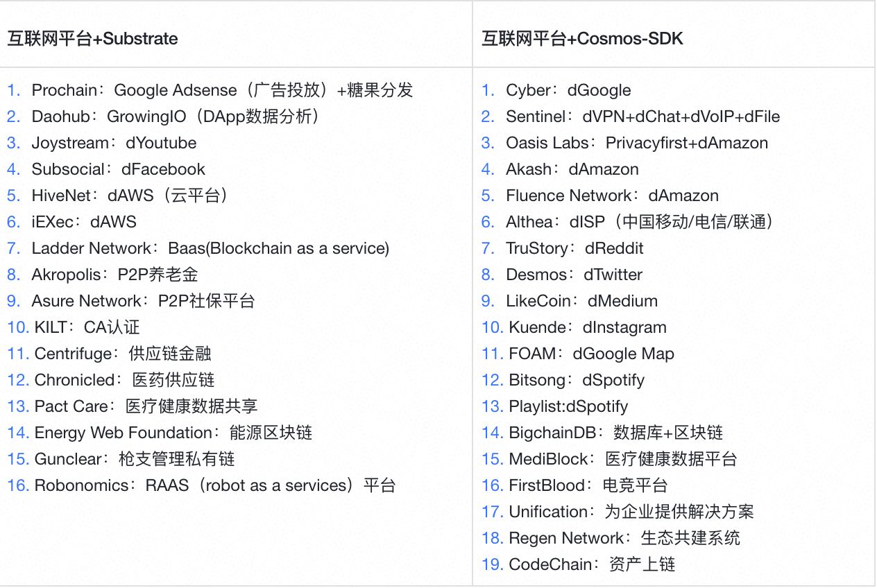Click the Cyber dGoogle list item
The width and height of the screenshot is (877, 588).
(x=568, y=90)
